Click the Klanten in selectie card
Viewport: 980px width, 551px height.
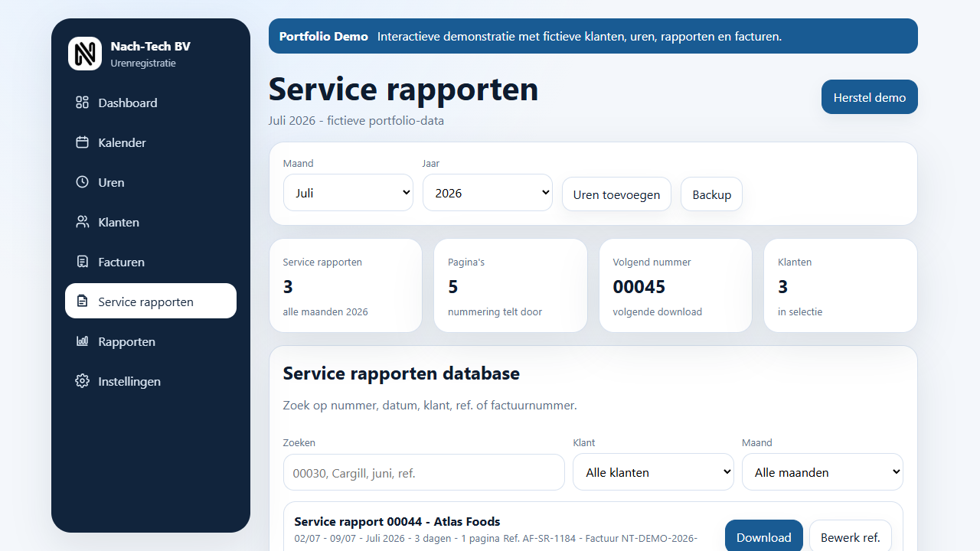tap(841, 285)
